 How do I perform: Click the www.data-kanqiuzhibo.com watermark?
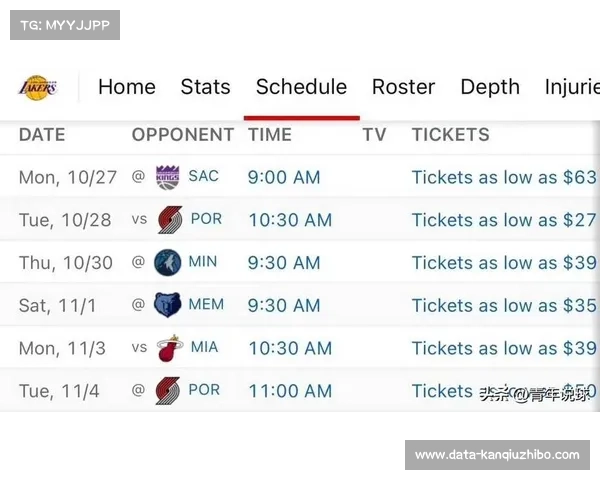click(x=497, y=455)
